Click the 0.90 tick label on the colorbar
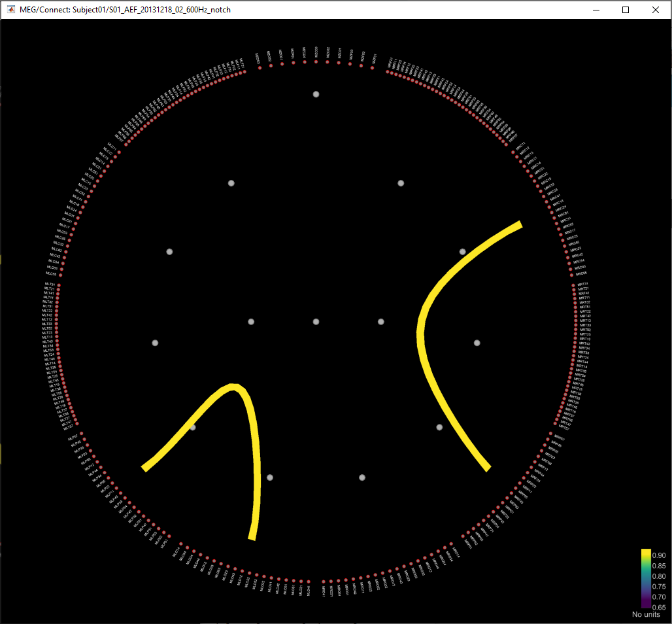The image size is (672, 624). (x=659, y=555)
